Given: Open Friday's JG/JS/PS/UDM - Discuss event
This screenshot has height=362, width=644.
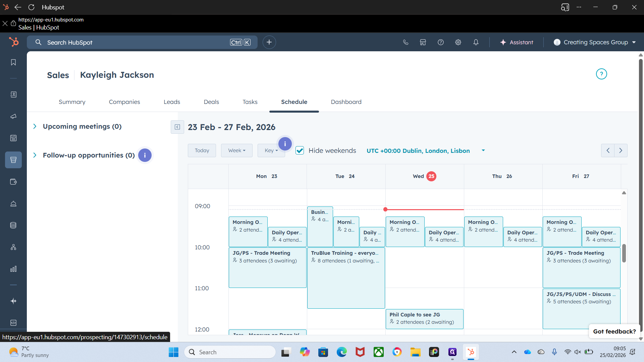Looking at the screenshot, I should coord(582,309).
